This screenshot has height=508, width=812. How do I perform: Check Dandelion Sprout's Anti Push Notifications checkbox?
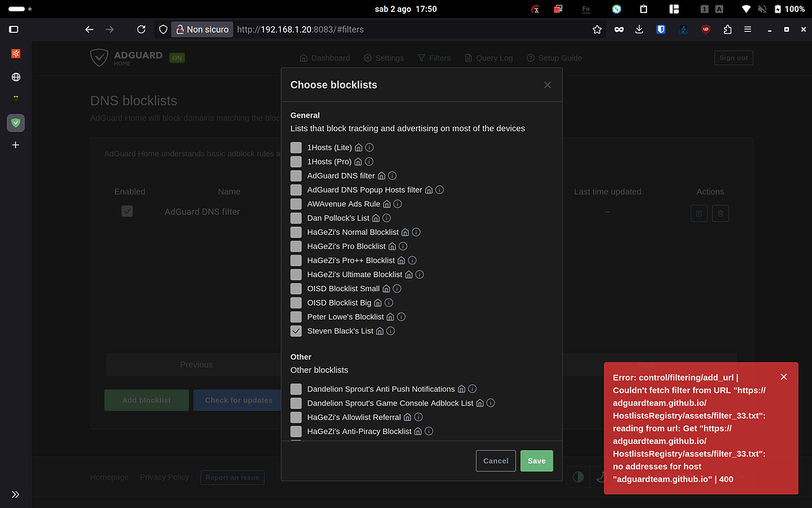pyautogui.click(x=296, y=389)
